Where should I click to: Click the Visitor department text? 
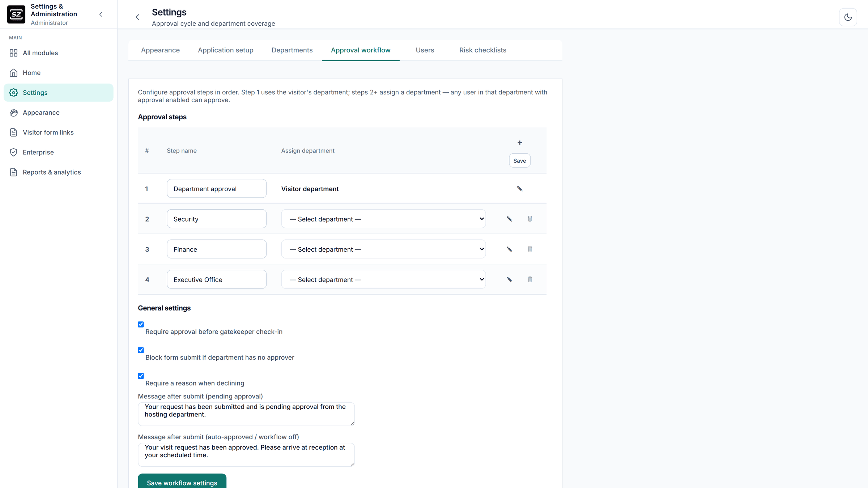[x=310, y=189]
